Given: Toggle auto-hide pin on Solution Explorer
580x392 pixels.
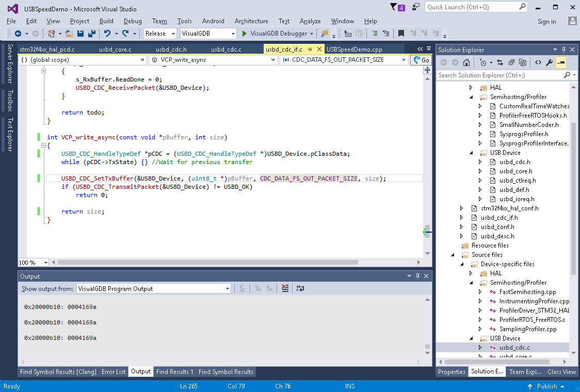Looking at the screenshot, I should pyautogui.click(x=563, y=50).
